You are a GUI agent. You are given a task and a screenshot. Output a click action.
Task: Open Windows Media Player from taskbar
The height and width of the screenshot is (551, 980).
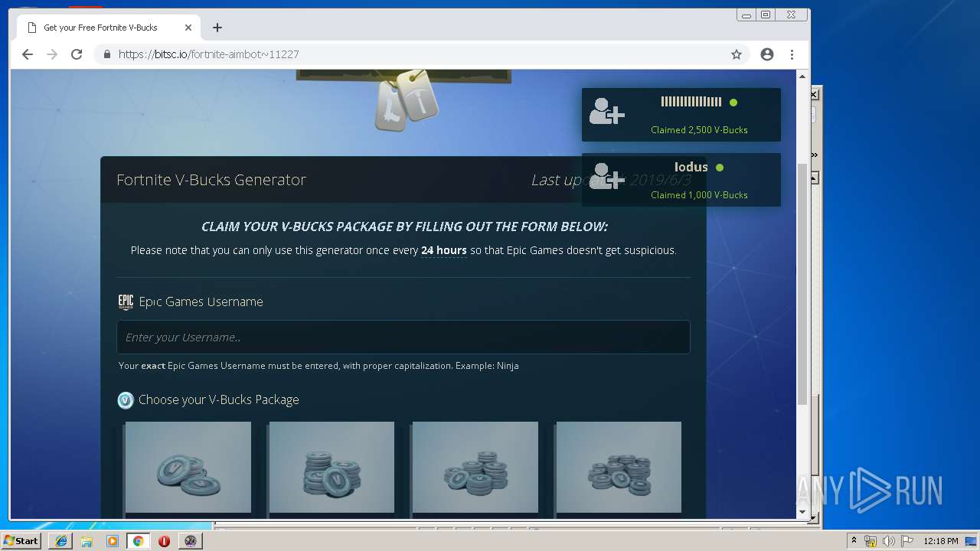coord(113,540)
